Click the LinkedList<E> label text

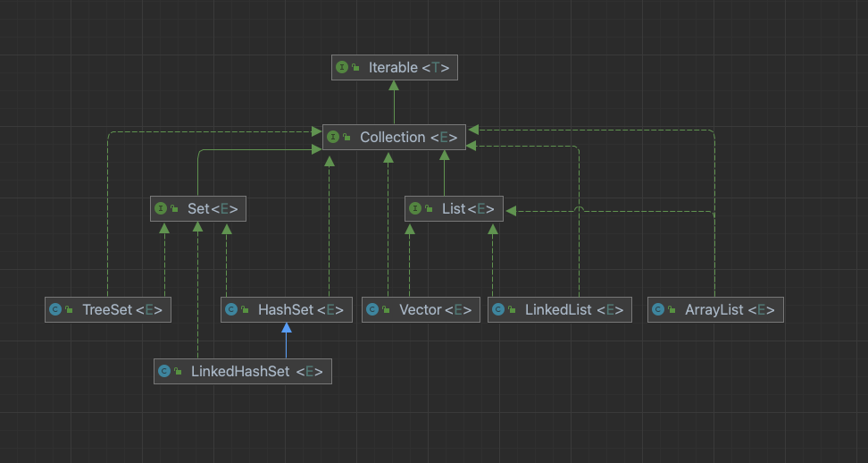click(574, 309)
